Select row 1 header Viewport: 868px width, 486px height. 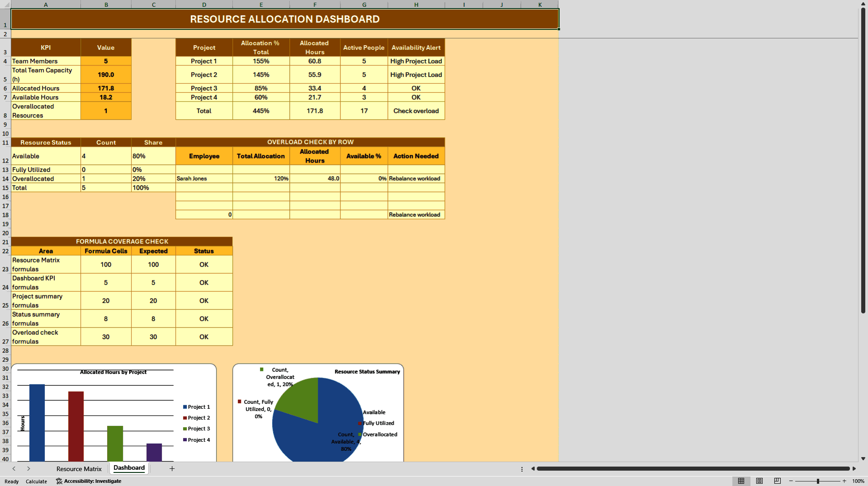click(5, 19)
